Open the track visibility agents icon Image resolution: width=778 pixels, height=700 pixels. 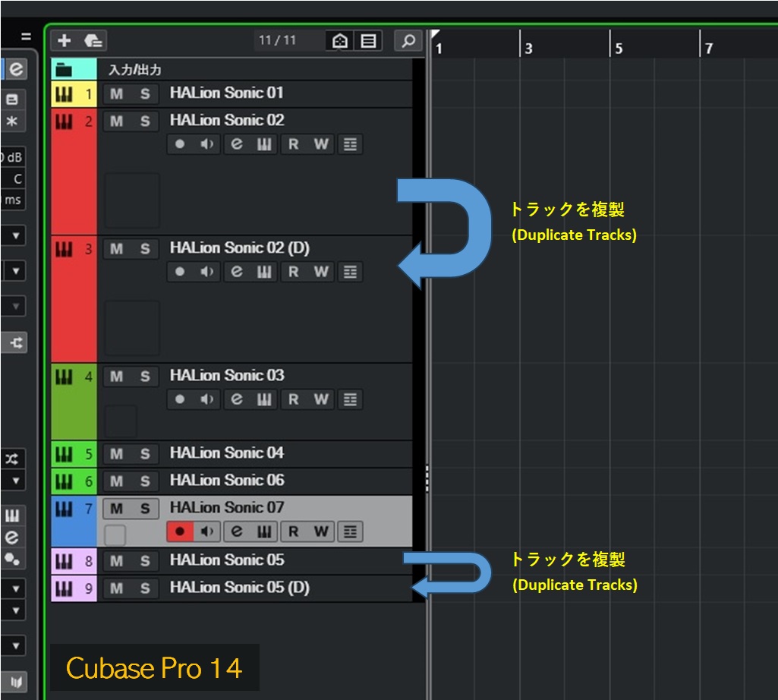[x=340, y=41]
